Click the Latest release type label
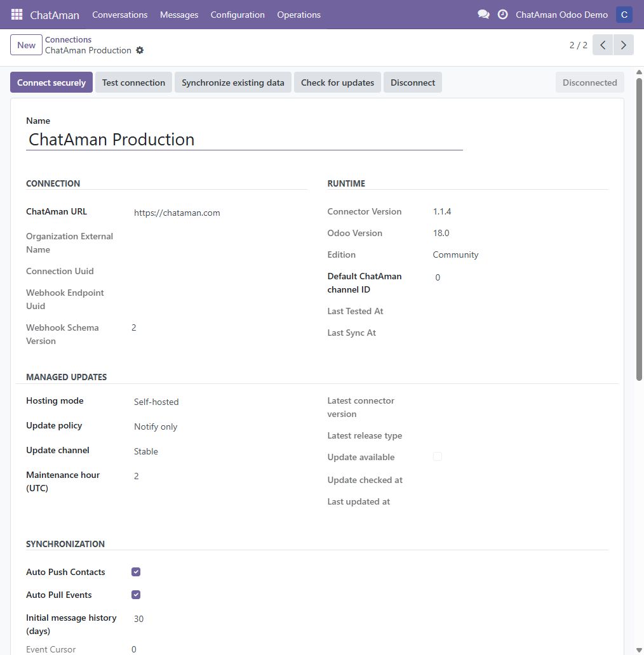Screen dimensions: 644x655 [365, 435]
